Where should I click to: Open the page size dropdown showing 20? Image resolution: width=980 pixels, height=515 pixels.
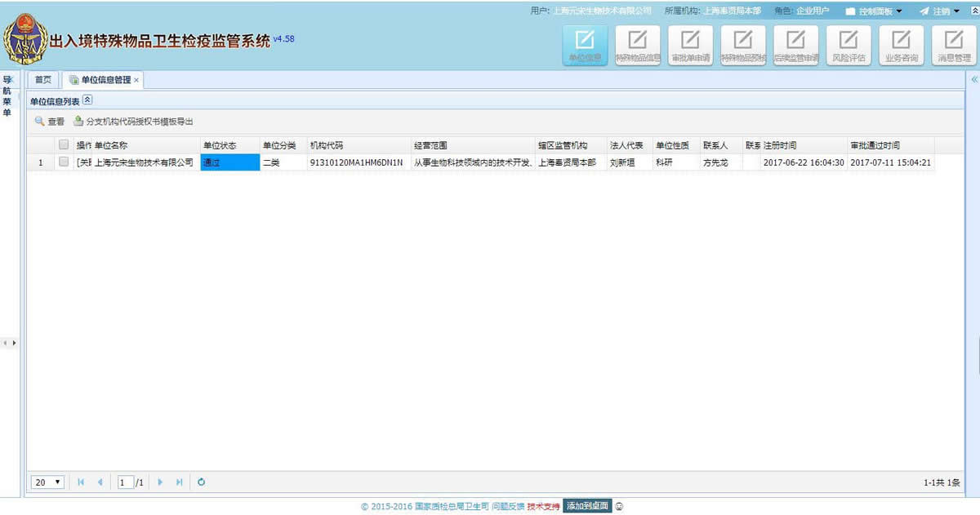48,482
